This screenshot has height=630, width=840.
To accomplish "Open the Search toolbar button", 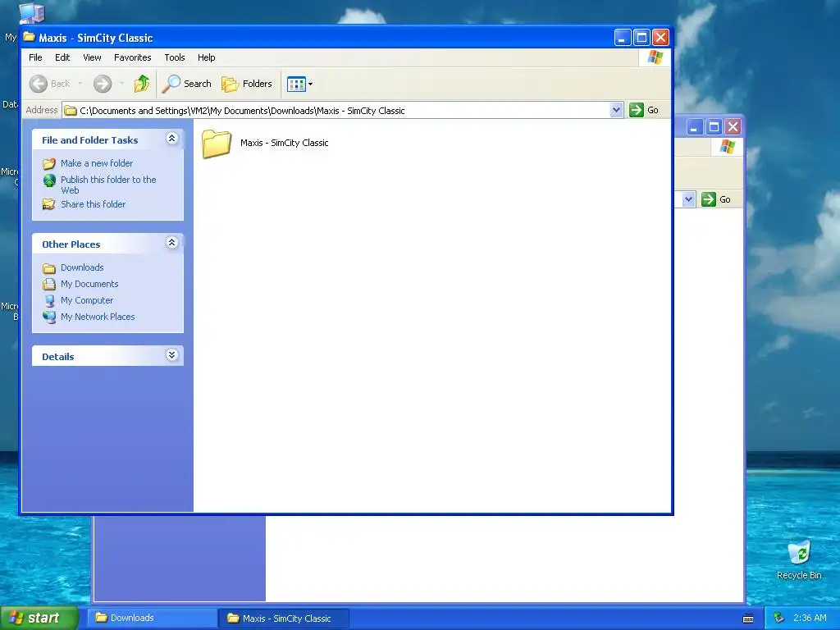I will pyautogui.click(x=187, y=84).
